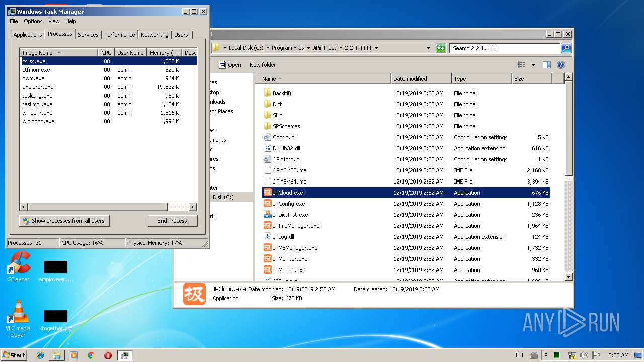
Task: Click the JPMBManager.exe icon
Action: pyautogui.click(x=268, y=248)
